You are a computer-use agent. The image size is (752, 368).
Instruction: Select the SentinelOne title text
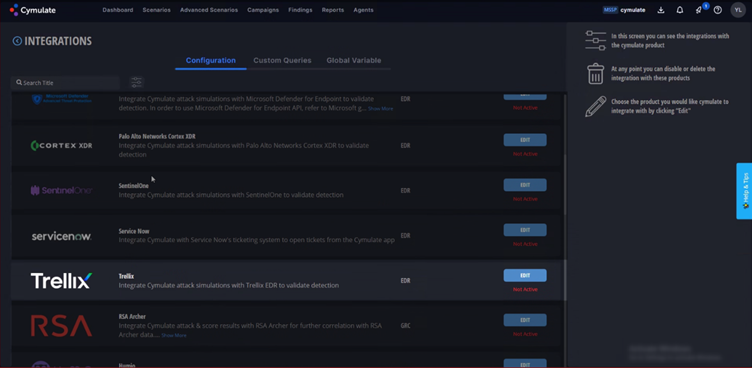[x=134, y=186]
